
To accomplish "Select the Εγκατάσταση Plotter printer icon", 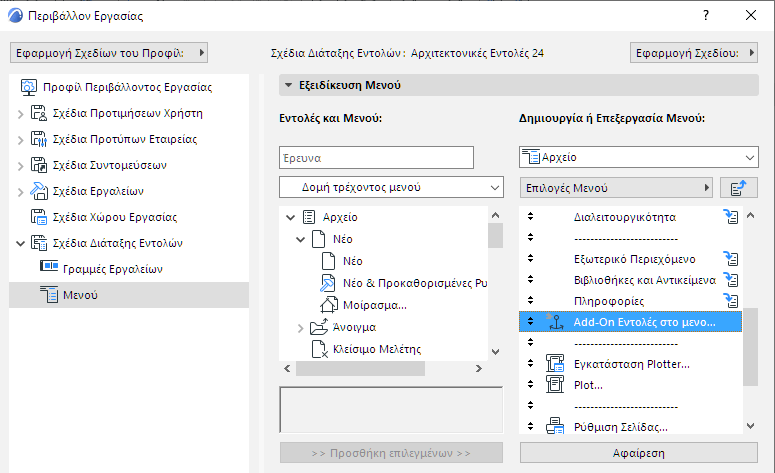I will click(x=555, y=363).
